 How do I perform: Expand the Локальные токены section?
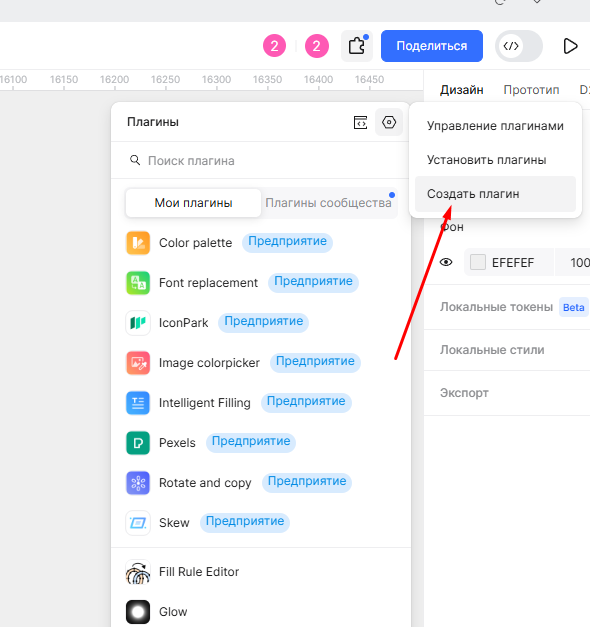click(x=496, y=307)
